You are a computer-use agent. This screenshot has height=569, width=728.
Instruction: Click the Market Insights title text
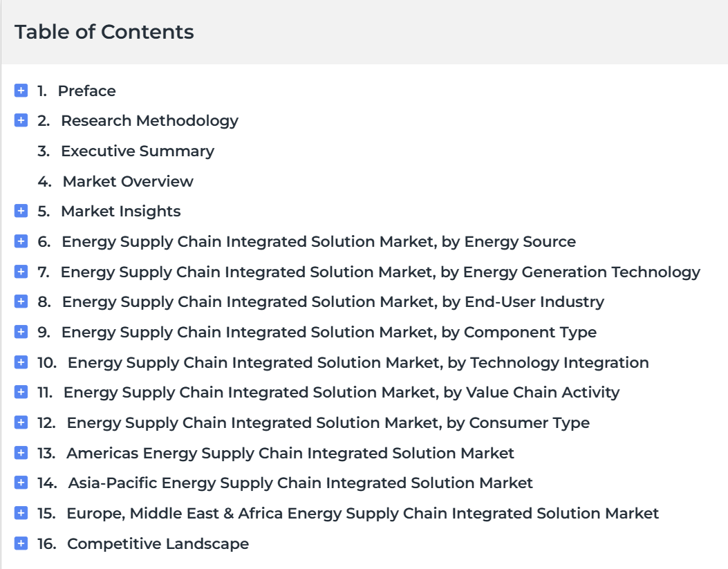pos(121,211)
